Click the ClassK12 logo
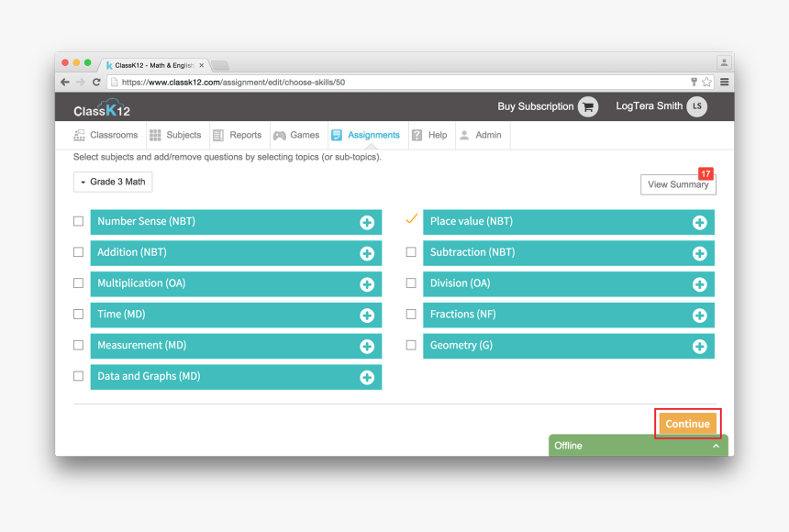The image size is (789, 532). (102, 108)
